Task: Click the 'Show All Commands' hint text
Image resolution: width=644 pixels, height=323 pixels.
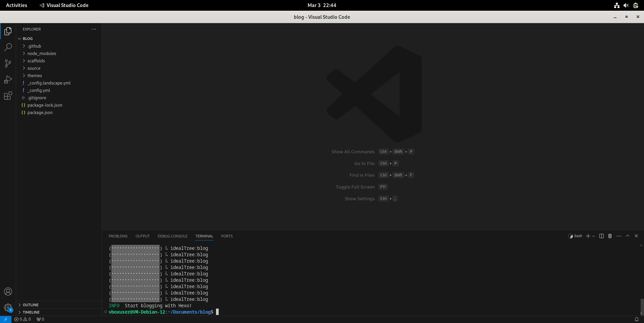Action: click(353, 152)
